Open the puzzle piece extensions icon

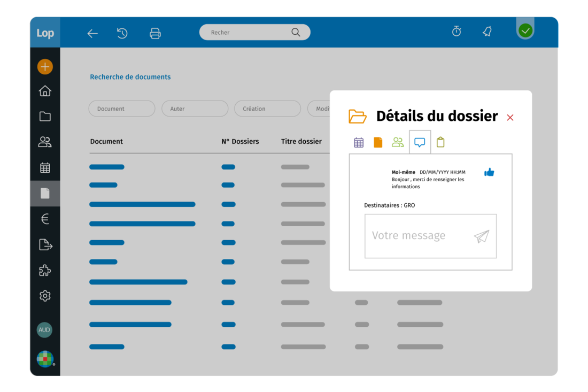coord(45,271)
